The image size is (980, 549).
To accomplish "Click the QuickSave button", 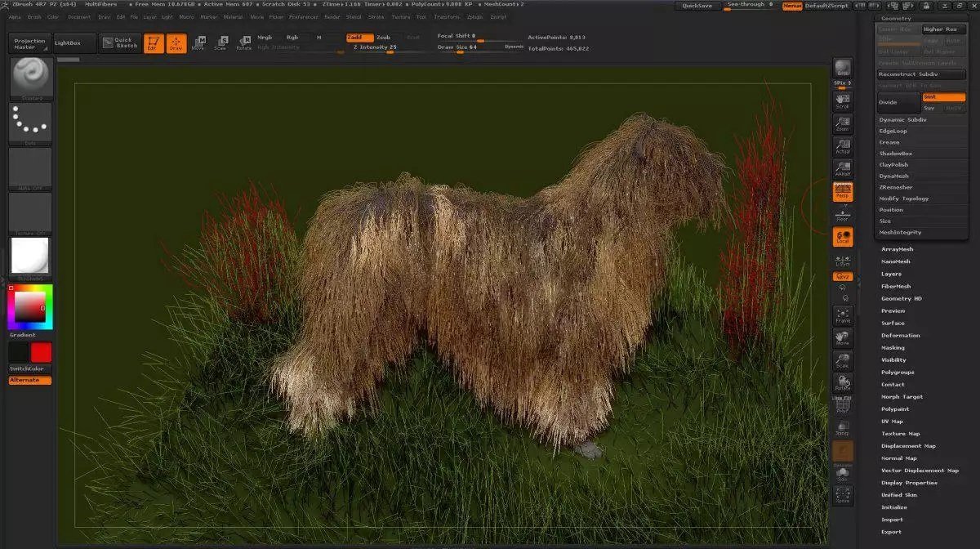I will 697,6.
